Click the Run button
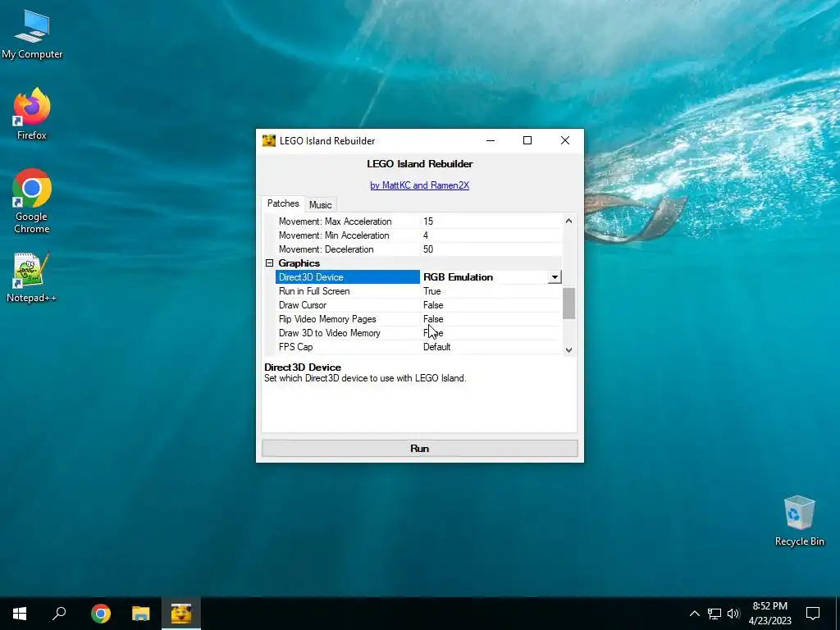 point(419,449)
